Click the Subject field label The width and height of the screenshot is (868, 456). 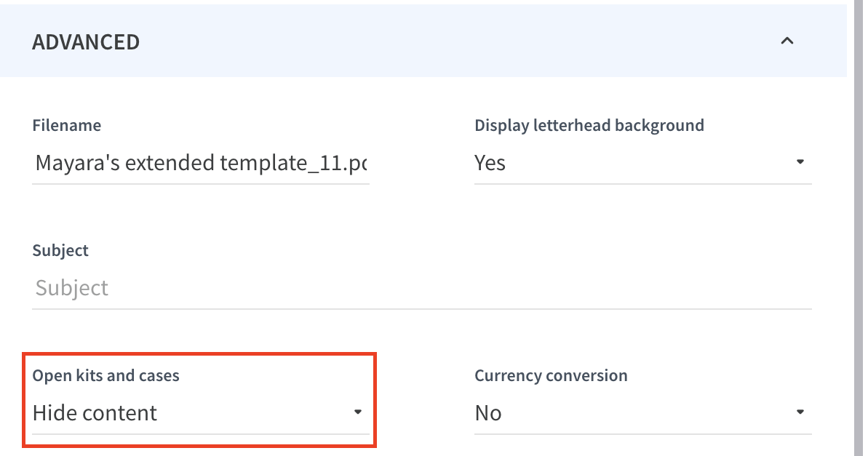pos(60,250)
